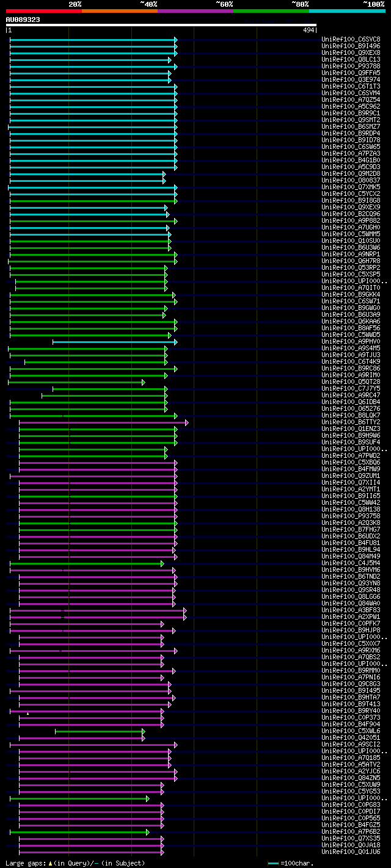
Task: Click the orange ~40% identity legend segment
Action: (x=120, y=11)
